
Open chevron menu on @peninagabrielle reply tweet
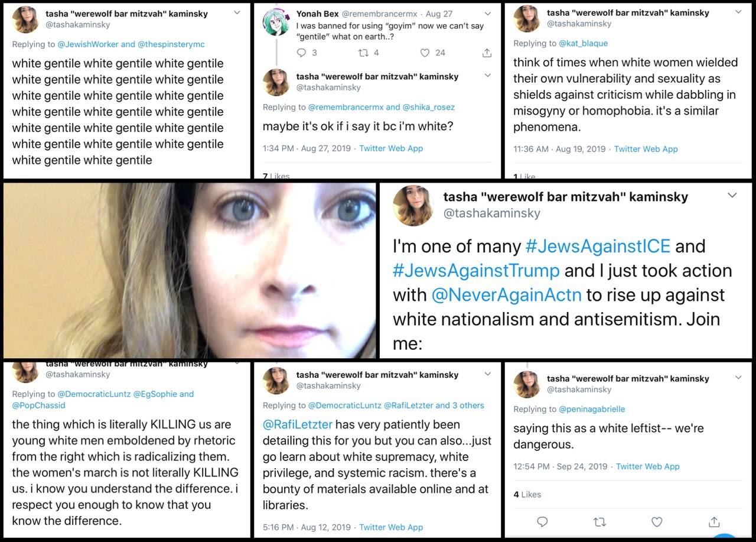tap(738, 377)
